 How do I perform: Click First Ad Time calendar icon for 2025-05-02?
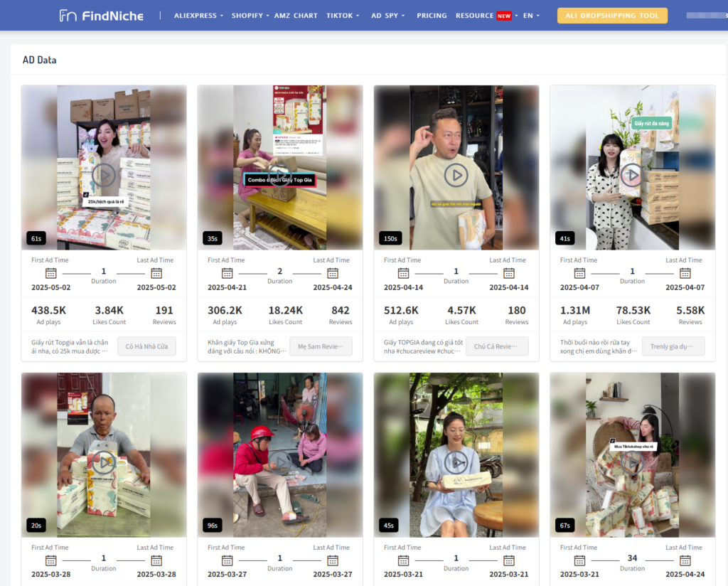(x=51, y=273)
